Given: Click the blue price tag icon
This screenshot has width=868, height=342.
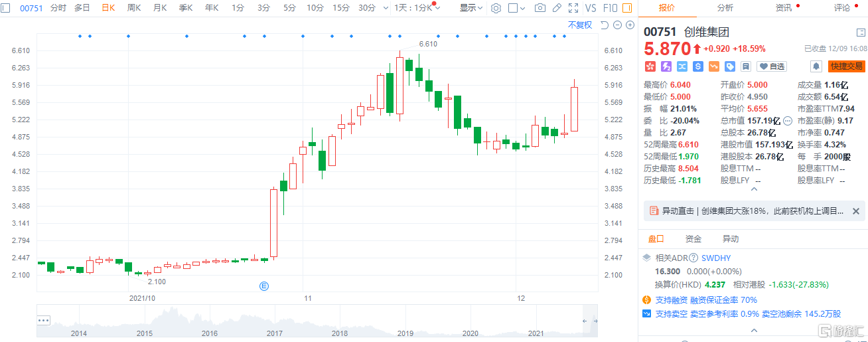Looking at the screenshot, I should point(730,66).
